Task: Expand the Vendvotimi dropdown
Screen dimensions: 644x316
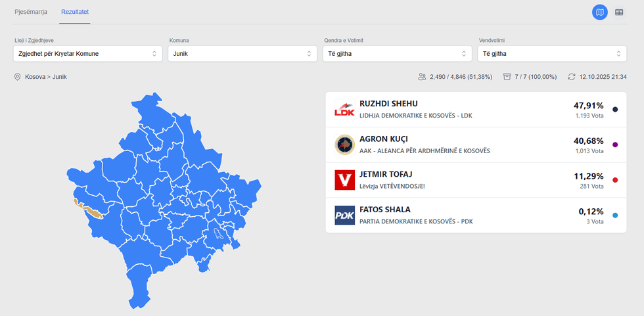Action: click(552, 54)
